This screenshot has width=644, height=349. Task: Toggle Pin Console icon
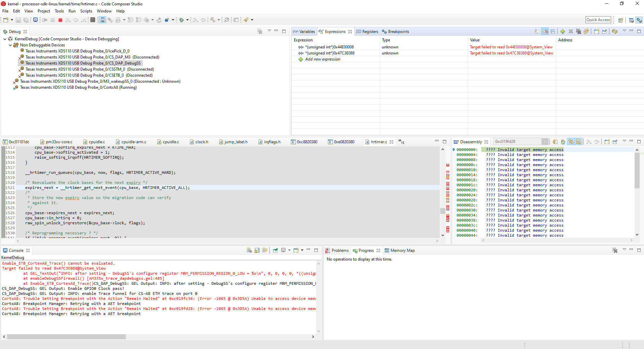click(x=275, y=250)
